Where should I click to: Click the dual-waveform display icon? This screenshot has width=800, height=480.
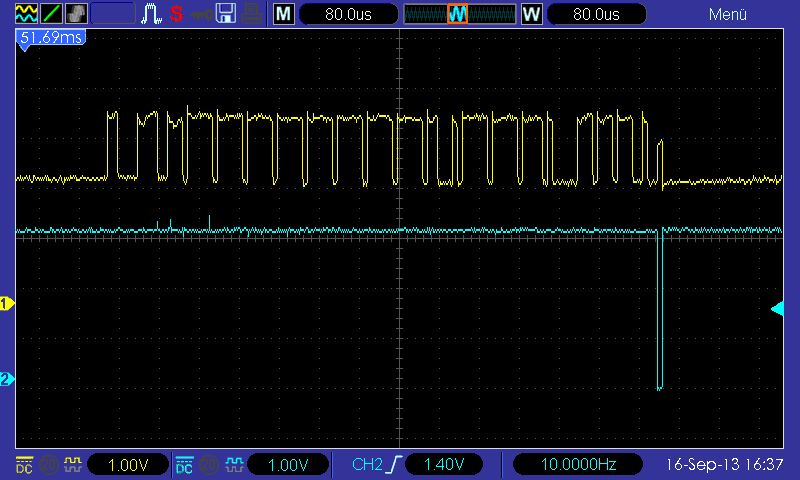[x=27, y=14]
